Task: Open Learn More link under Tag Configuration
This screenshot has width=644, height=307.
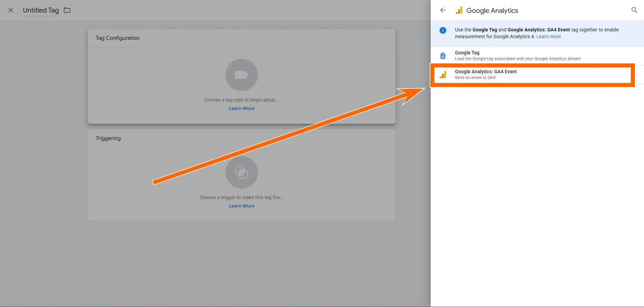Action: (241, 108)
